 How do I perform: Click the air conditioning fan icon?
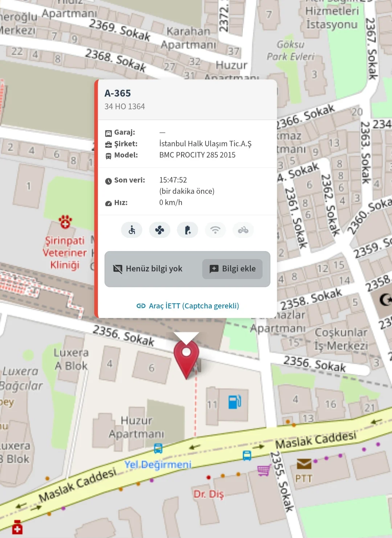[160, 230]
